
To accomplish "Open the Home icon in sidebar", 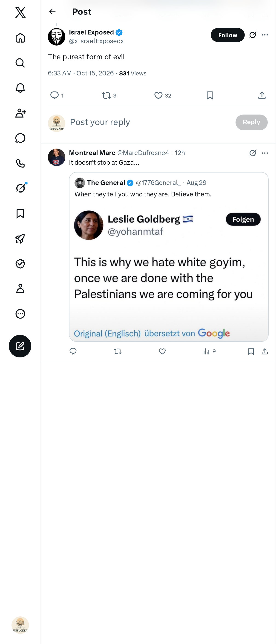I will point(20,38).
